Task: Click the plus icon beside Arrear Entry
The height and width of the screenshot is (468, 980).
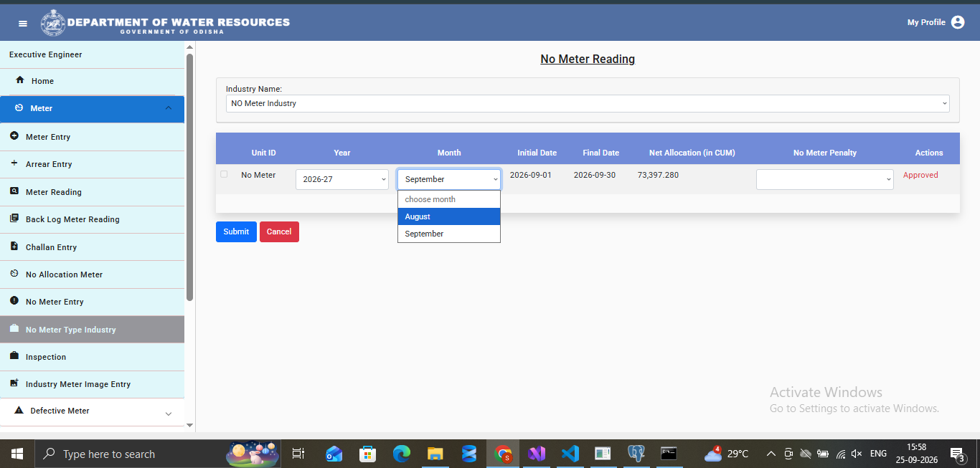Action: [14, 163]
